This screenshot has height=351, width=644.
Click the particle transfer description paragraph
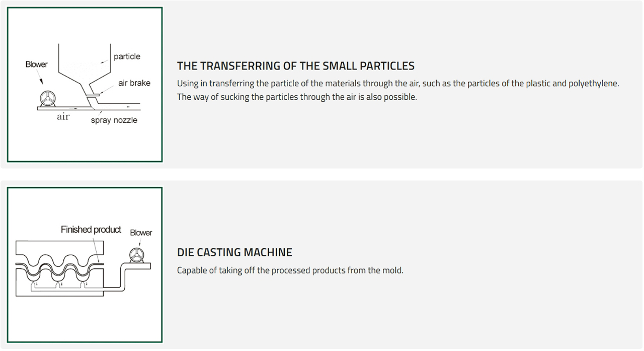(x=398, y=90)
